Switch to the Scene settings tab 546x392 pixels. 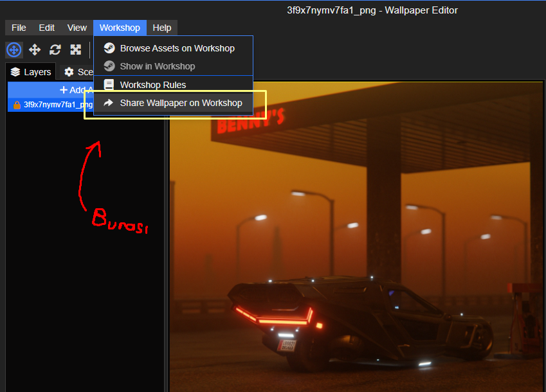coord(77,72)
